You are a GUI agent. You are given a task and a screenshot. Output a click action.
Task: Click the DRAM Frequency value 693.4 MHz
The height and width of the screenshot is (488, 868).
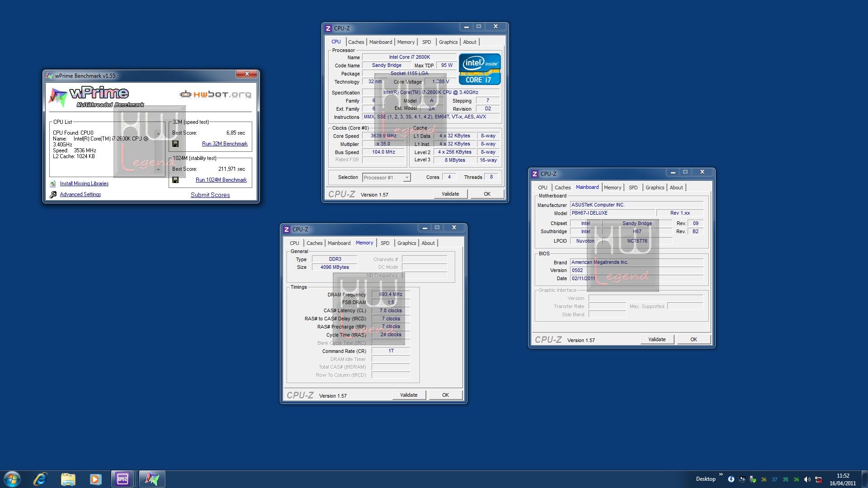(391, 294)
